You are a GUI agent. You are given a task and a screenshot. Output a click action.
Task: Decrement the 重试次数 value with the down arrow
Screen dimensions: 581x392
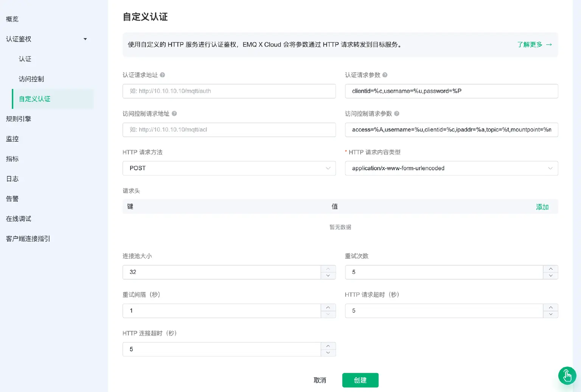click(550, 276)
